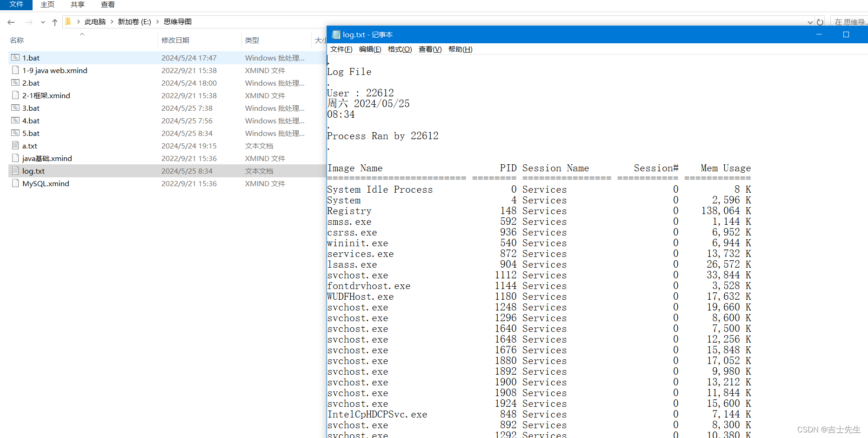Click 'WUDFHost.exe' line in Notepad

pos(361,296)
